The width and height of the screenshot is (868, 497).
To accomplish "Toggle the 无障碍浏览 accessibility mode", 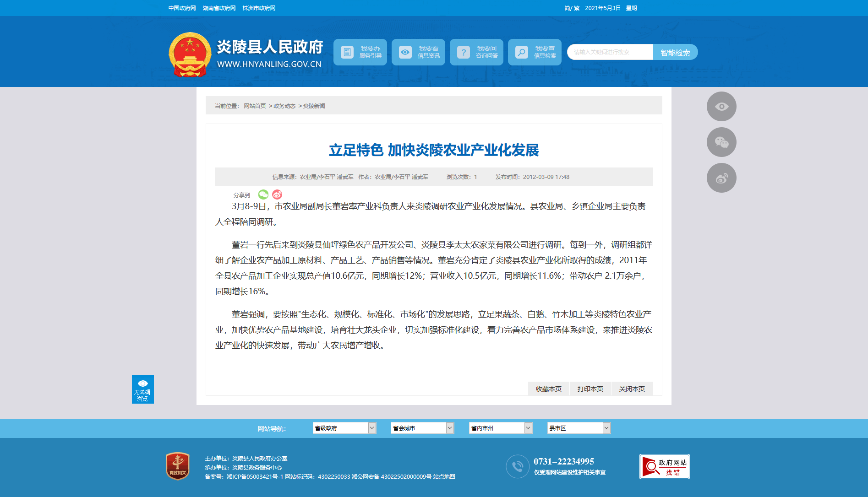I will [x=143, y=389].
